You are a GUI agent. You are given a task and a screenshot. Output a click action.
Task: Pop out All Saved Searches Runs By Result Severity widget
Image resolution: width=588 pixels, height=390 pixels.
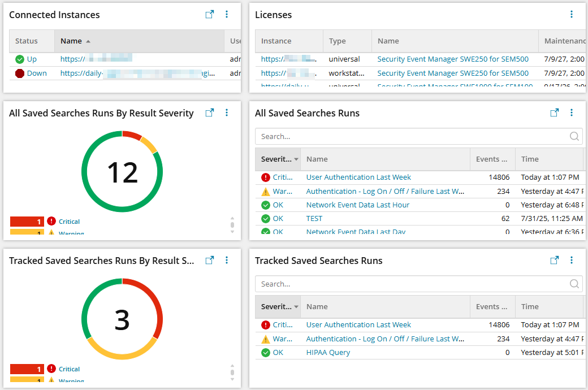pos(210,113)
